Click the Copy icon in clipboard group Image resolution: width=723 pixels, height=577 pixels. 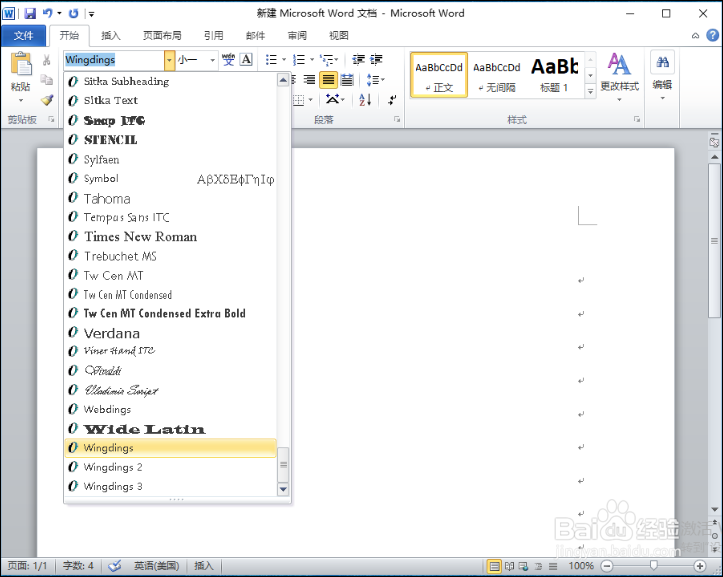click(47, 80)
